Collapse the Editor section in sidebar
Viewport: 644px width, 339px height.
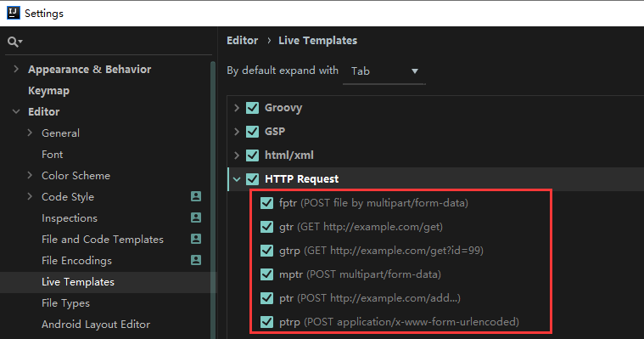point(16,111)
